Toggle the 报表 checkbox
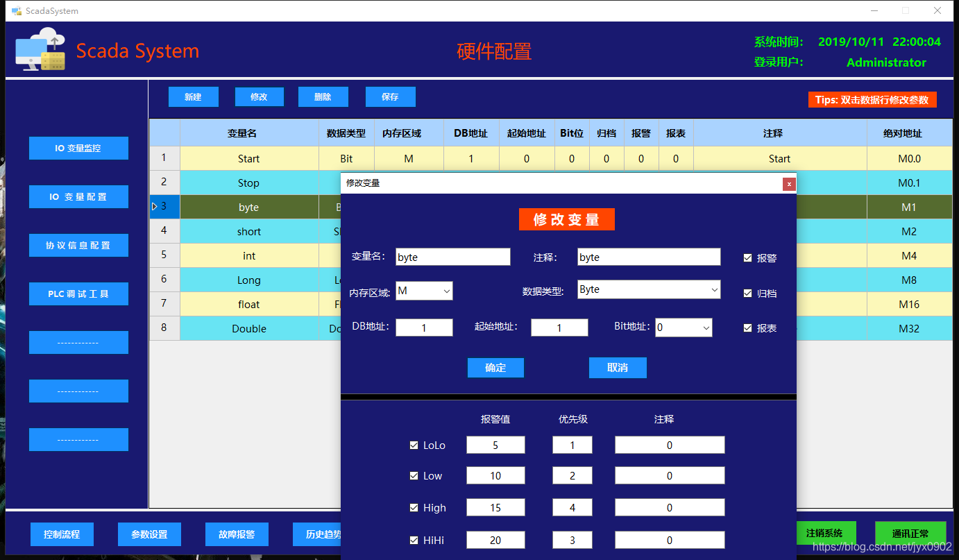This screenshot has height=560, width=959. (x=747, y=328)
